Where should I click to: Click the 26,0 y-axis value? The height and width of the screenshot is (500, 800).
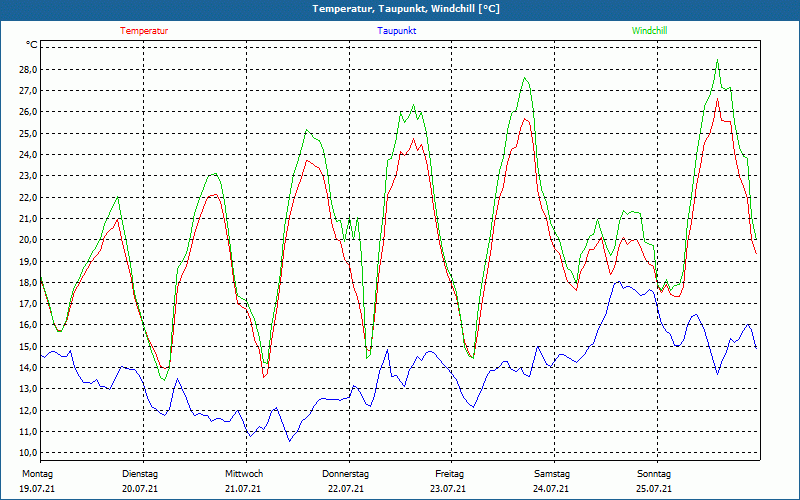coord(28,112)
